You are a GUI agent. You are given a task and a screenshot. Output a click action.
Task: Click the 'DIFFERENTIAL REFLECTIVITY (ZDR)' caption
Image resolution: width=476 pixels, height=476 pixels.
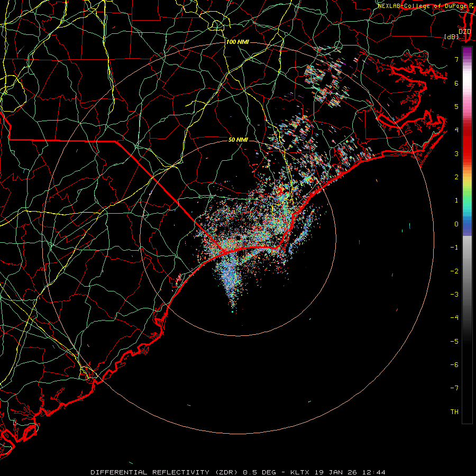165,472
